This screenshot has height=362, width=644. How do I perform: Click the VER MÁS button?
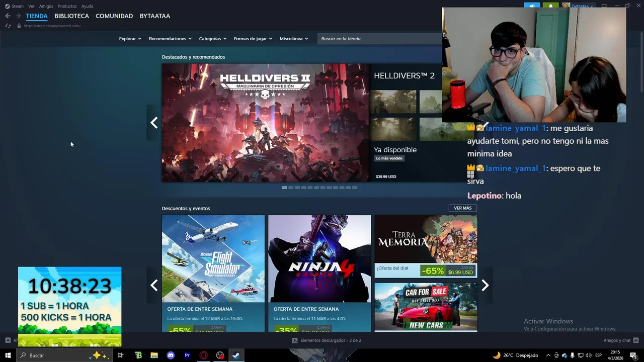(x=463, y=208)
